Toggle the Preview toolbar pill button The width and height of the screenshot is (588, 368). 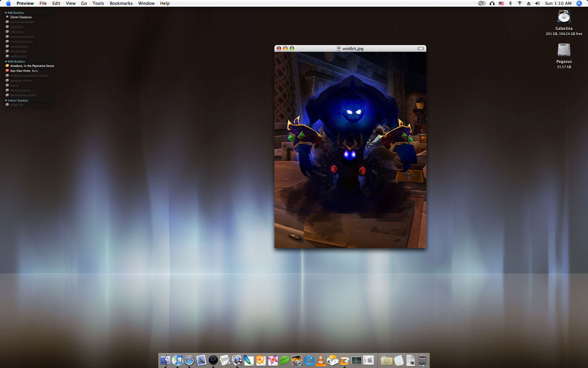[x=421, y=48]
